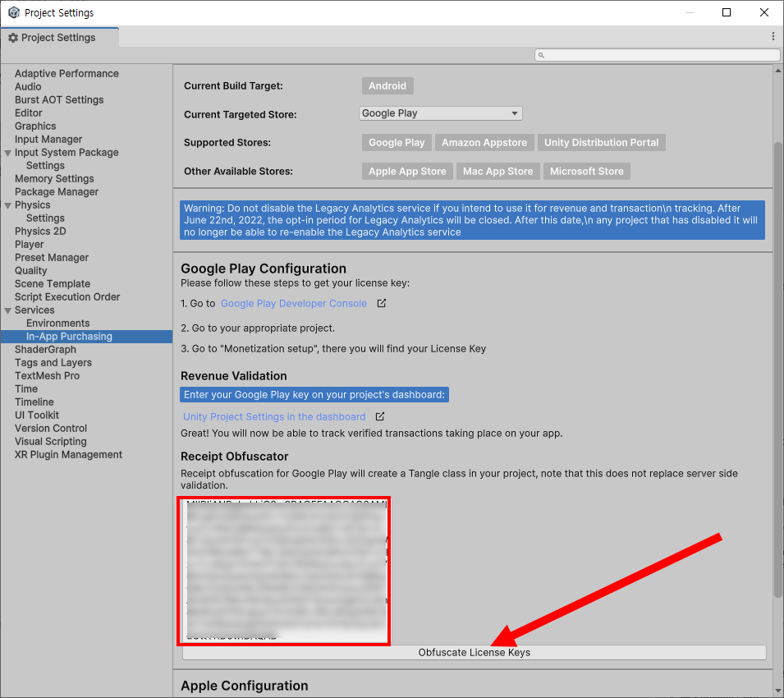Click scroll-up arrow of settings panel
The image size is (784, 698).
coord(778,71)
